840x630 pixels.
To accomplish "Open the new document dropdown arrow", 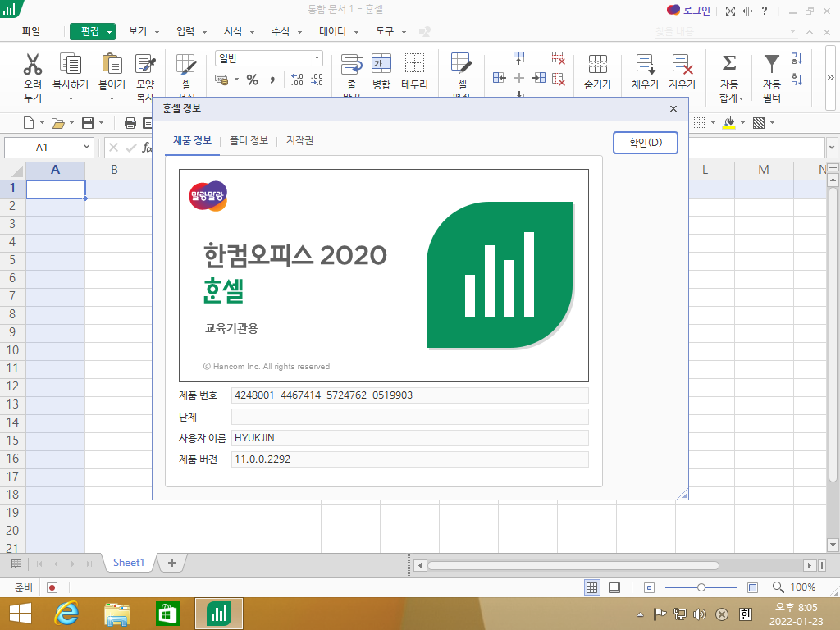I will pos(43,123).
